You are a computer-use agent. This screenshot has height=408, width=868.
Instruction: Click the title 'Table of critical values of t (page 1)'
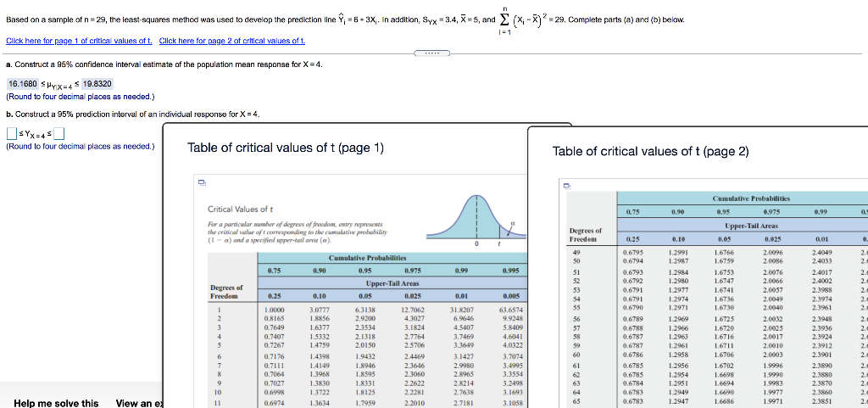point(285,148)
